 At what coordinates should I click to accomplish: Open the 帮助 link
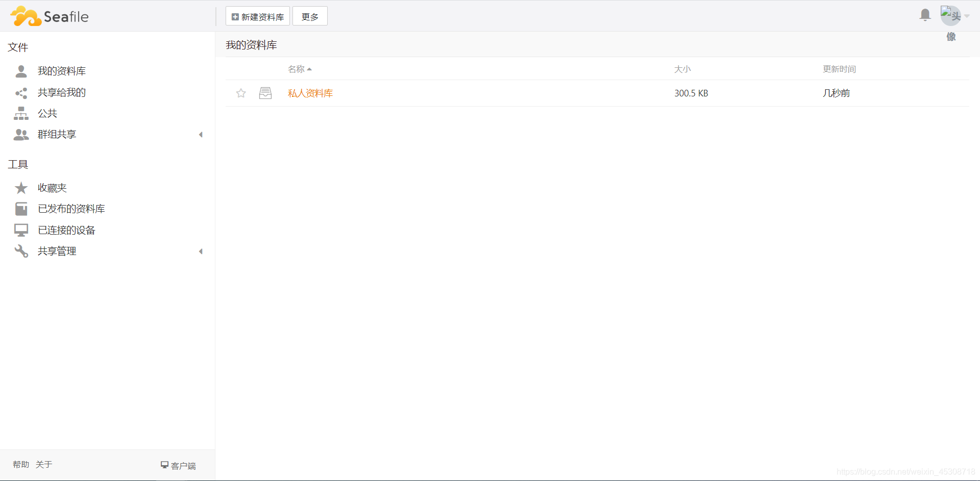pyautogui.click(x=21, y=464)
